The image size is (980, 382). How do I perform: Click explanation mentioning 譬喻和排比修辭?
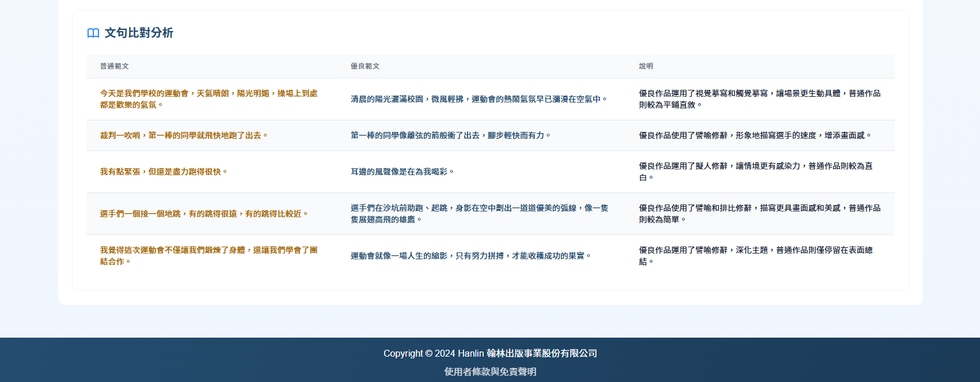click(759, 214)
